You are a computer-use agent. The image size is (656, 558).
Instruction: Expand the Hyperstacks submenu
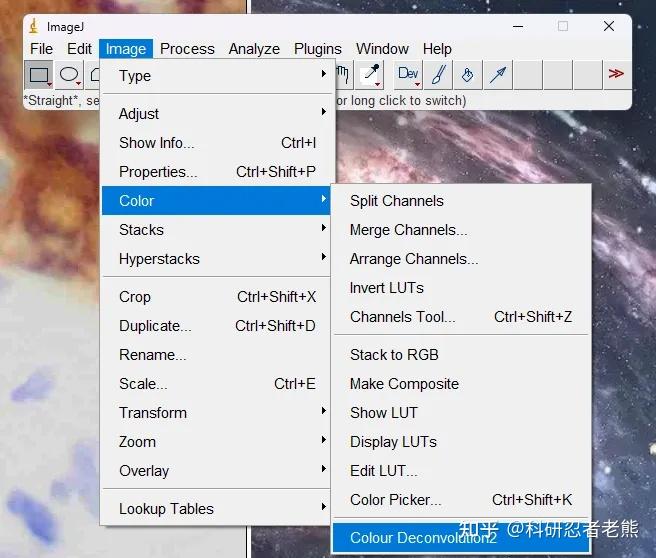216,259
